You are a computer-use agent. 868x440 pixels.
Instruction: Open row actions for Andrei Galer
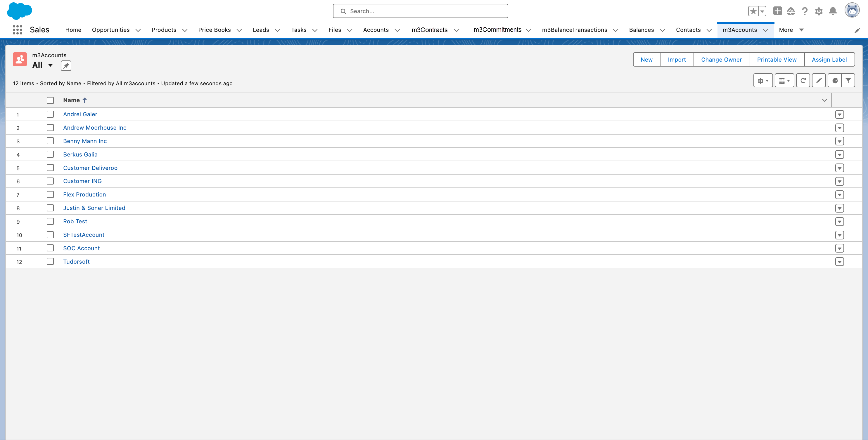(x=839, y=114)
